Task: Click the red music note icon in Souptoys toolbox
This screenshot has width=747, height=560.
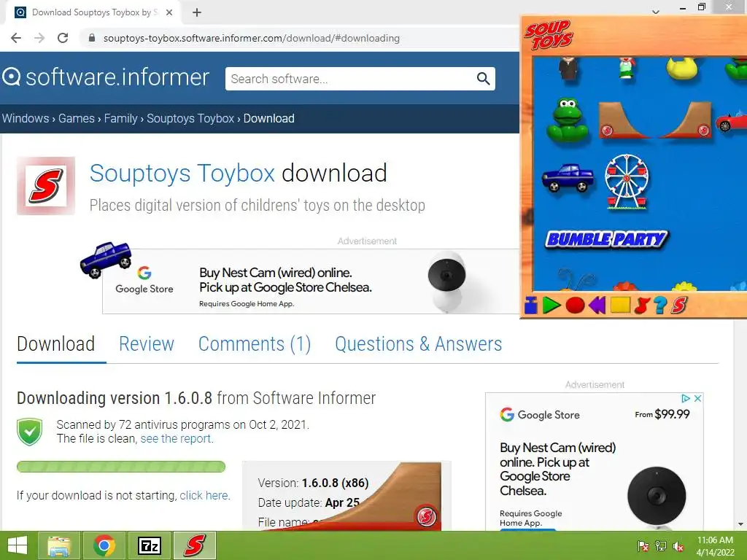Action: click(x=641, y=306)
